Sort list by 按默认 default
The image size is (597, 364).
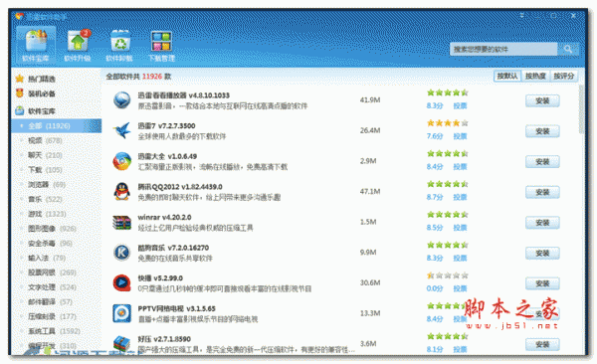click(x=507, y=77)
